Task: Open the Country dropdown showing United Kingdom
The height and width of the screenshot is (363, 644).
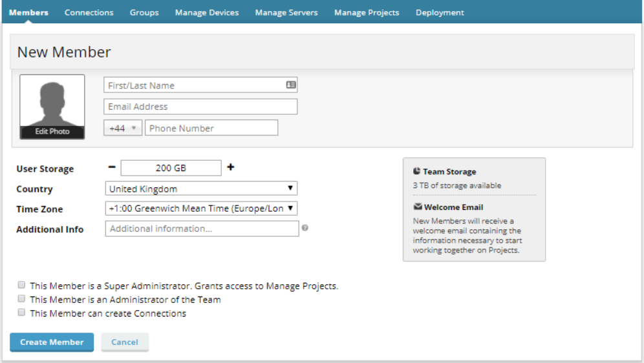Action: tap(201, 189)
